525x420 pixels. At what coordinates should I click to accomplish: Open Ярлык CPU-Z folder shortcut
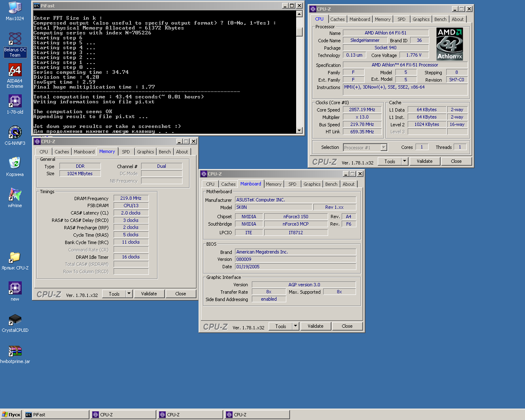tap(15, 261)
